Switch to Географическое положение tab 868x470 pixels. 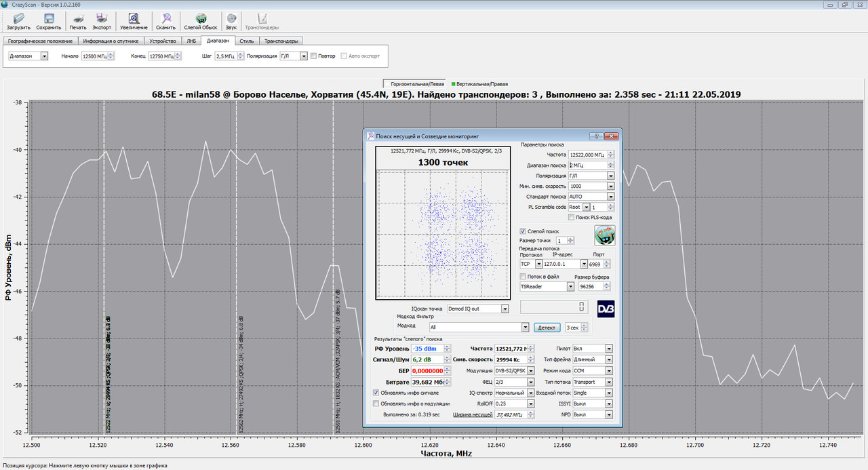40,41
